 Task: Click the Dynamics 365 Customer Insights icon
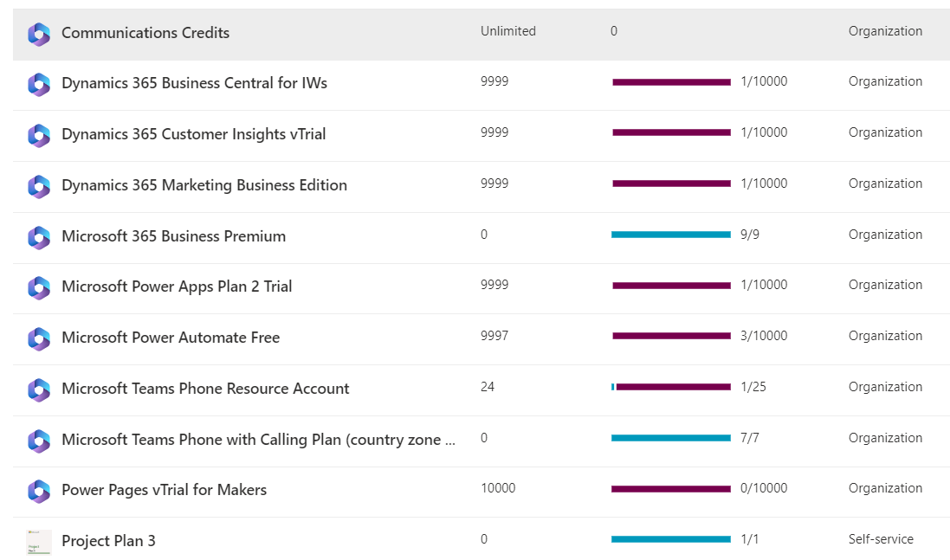click(39, 135)
